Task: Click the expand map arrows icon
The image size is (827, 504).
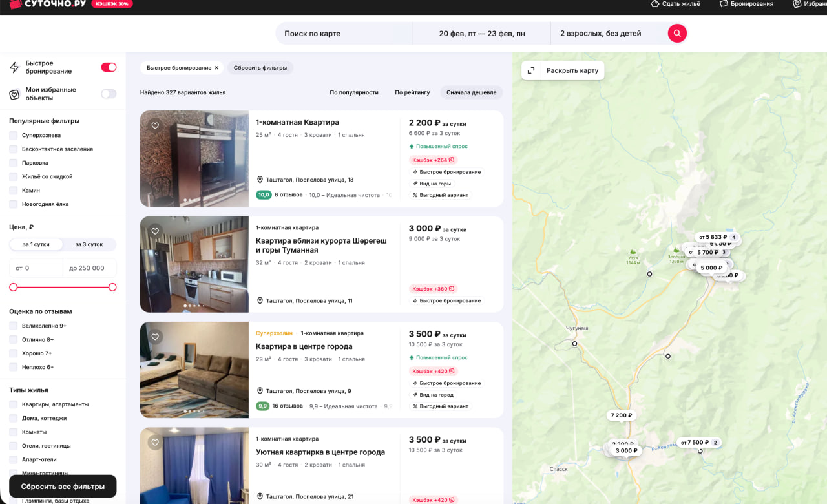Action: tap(531, 70)
